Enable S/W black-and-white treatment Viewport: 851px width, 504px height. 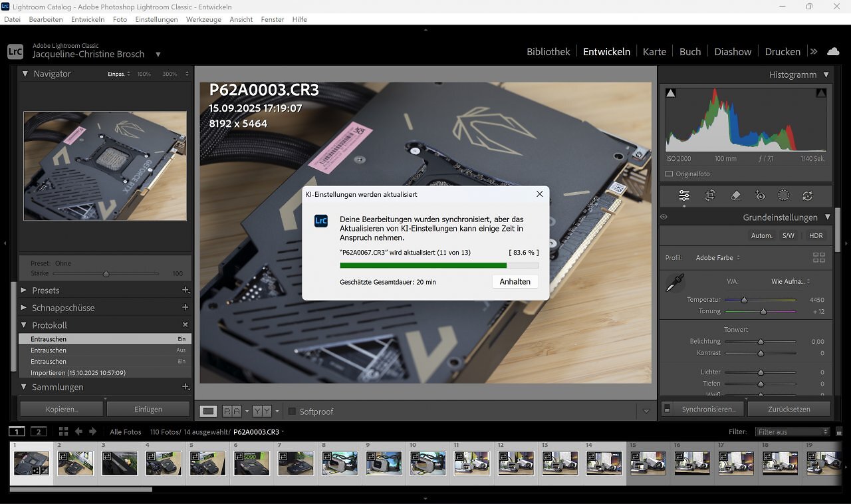(x=788, y=235)
